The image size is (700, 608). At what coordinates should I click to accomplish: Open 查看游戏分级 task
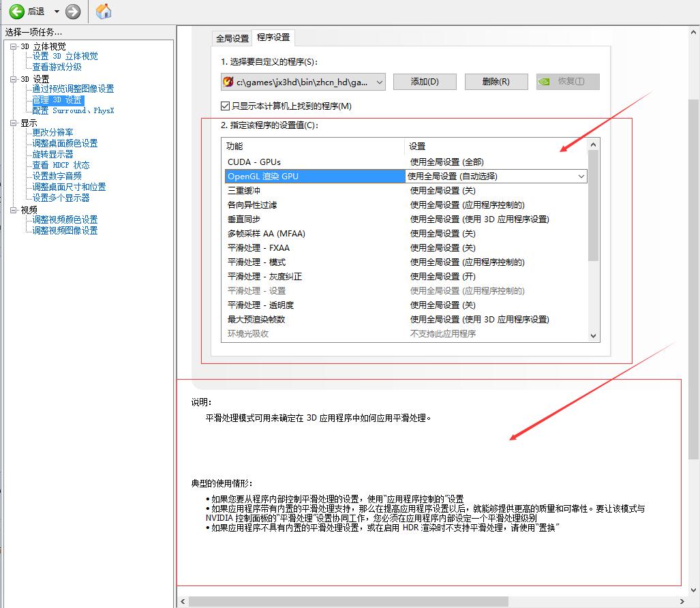(57, 67)
